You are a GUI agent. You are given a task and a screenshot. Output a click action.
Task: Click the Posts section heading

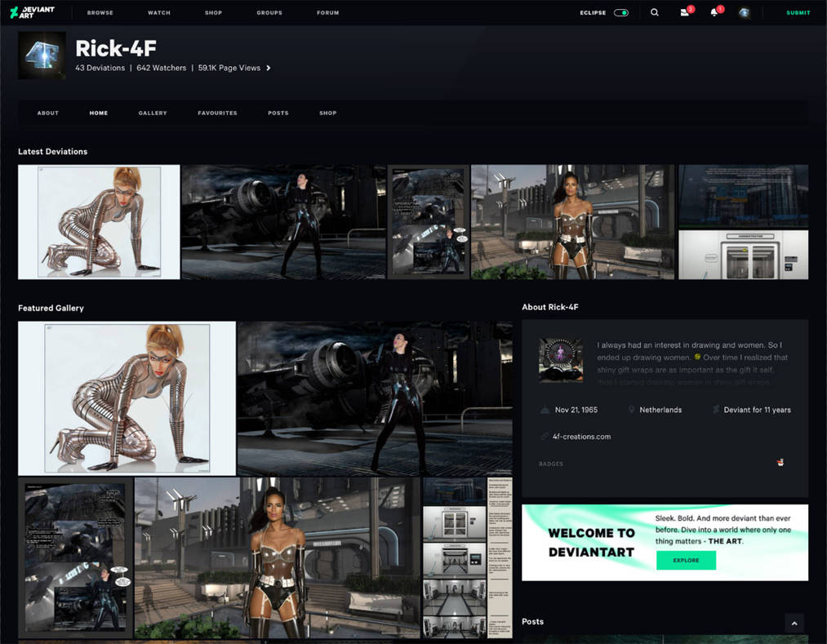[533, 621]
